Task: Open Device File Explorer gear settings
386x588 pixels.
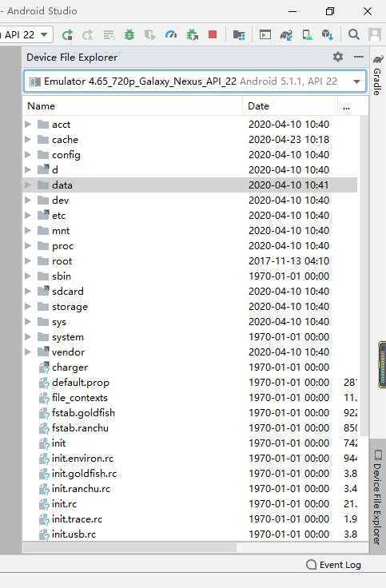Action: tap(338, 57)
